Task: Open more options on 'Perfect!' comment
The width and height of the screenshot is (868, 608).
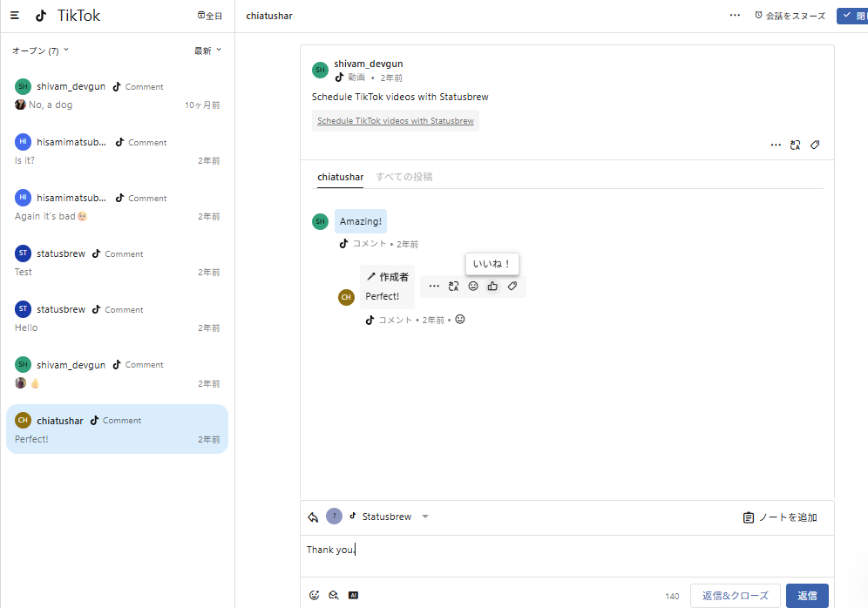Action: pos(434,286)
